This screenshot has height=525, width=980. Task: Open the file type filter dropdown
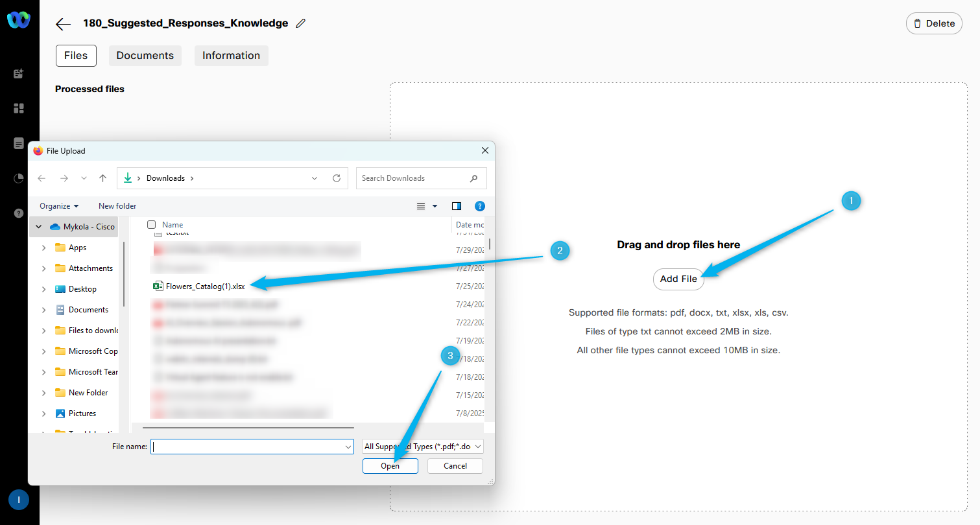tap(423, 447)
